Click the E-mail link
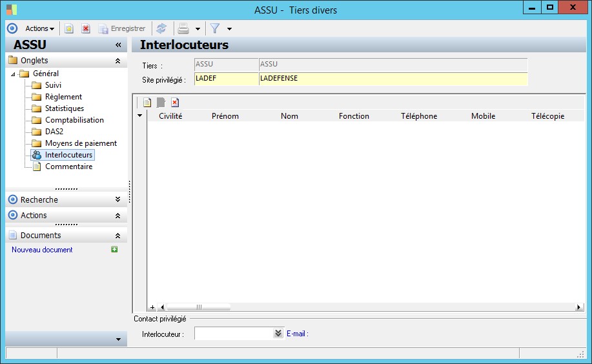 pos(297,334)
